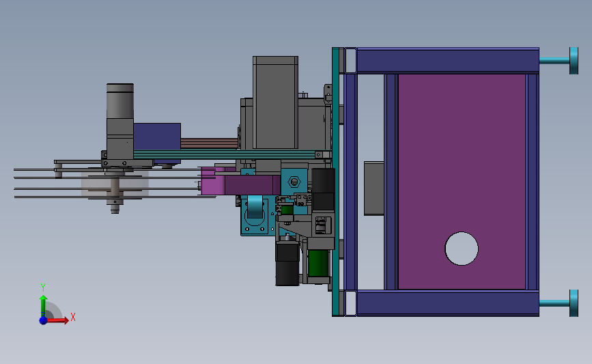
Task: Select the top blue frame beam
Action: 448,60
